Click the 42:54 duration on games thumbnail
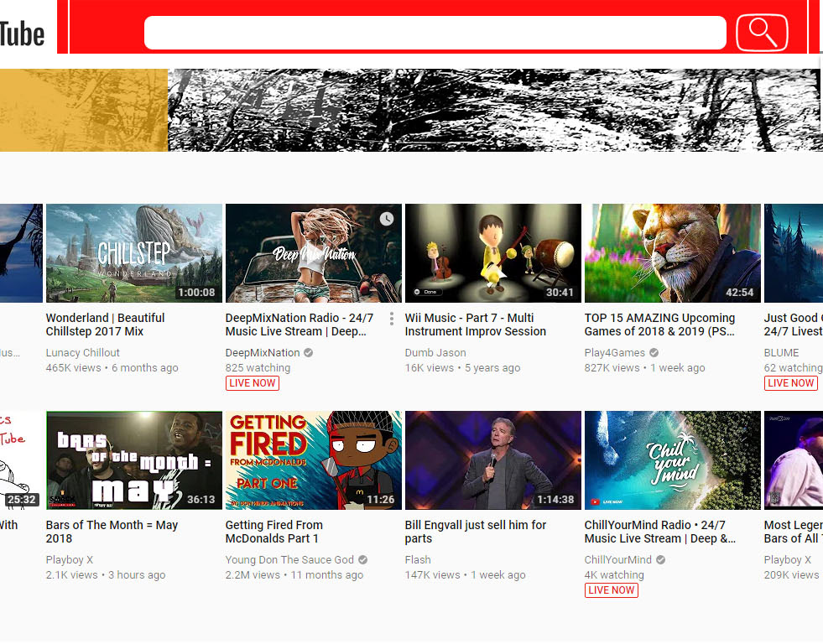Image resolution: width=823 pixels, height=644 pixels. (739, 293)
